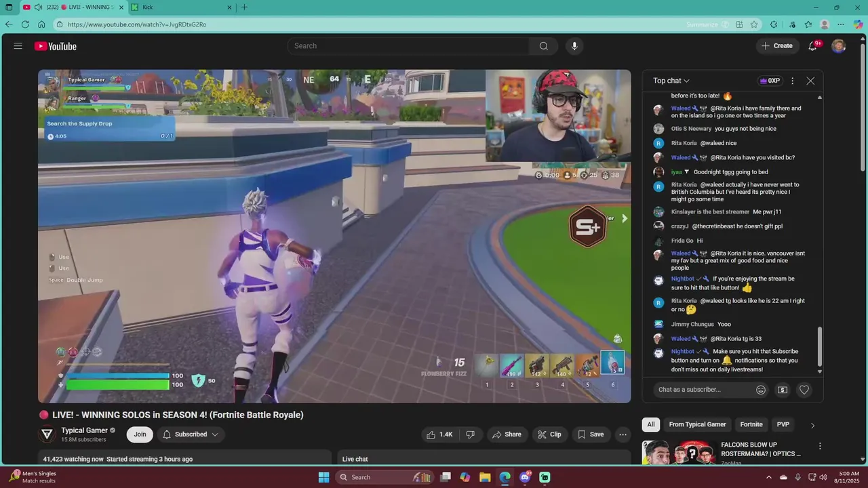Viewport: 868px width, 488px height.
Task: Click in the YouTube search field
Action: 408,46
